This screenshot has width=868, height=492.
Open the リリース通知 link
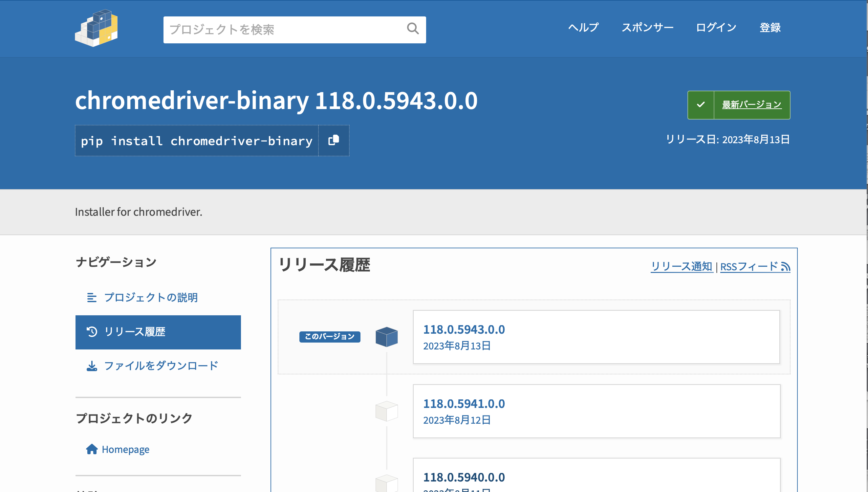click(x=682, y=267)
